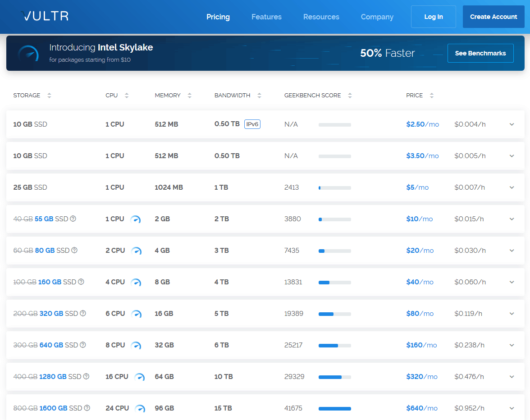The width and height of the screenshot is (530, 420).
Task: Open the Features menu item
Action: click(266, 17)
